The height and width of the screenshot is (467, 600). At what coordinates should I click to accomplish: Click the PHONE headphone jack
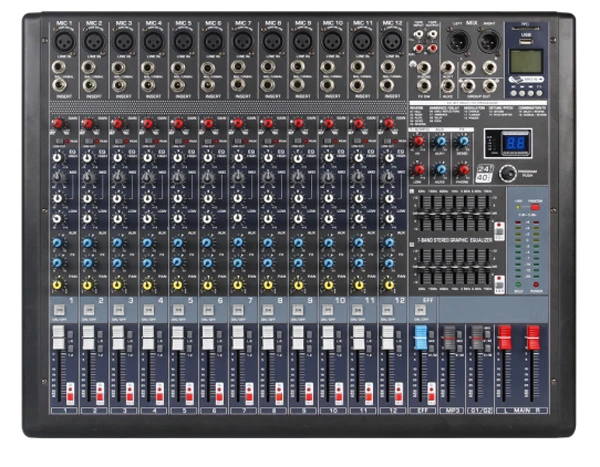[424, 69]
